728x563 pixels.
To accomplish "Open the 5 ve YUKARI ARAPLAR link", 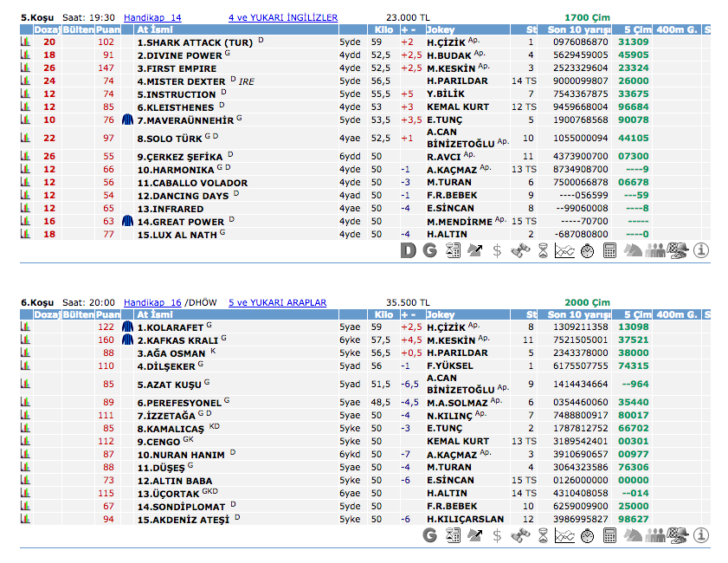I will tap(277, 302).
